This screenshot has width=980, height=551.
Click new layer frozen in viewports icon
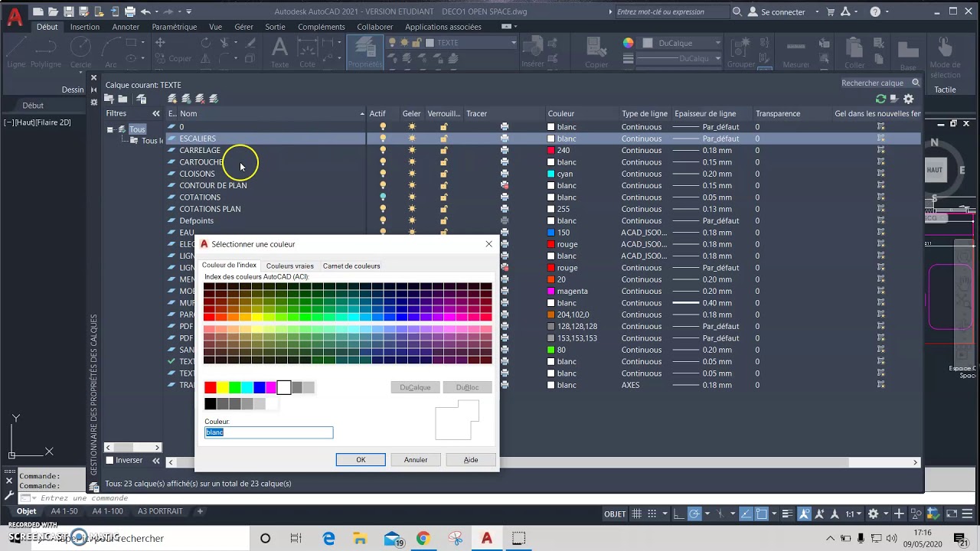187,99
